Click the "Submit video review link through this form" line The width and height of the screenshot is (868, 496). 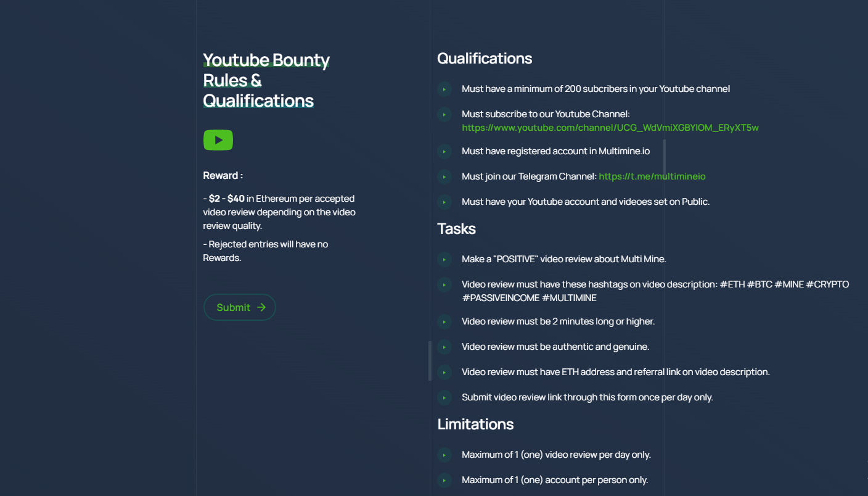588,397
